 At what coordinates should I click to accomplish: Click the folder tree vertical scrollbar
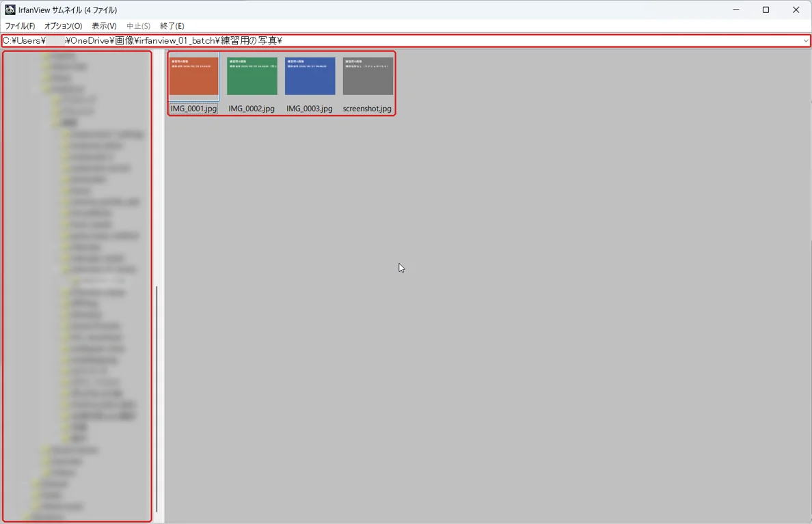(x=157, y=399)
